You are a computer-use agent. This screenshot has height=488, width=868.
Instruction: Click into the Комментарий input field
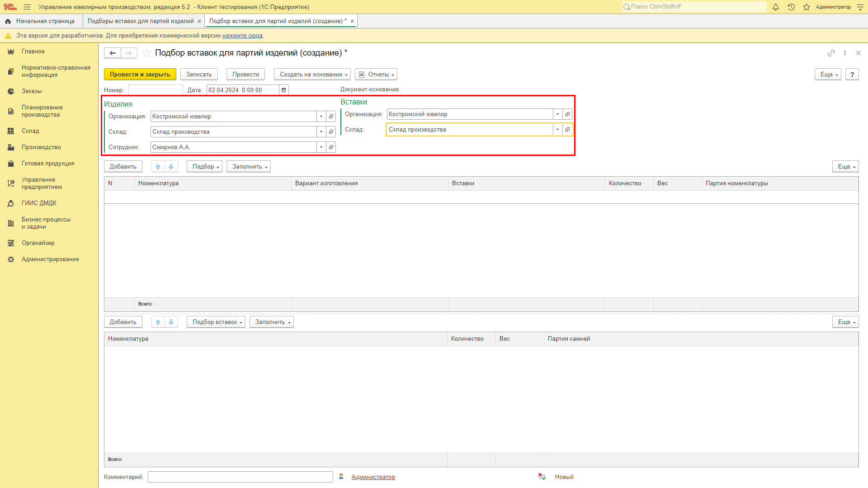coord(241,477)
